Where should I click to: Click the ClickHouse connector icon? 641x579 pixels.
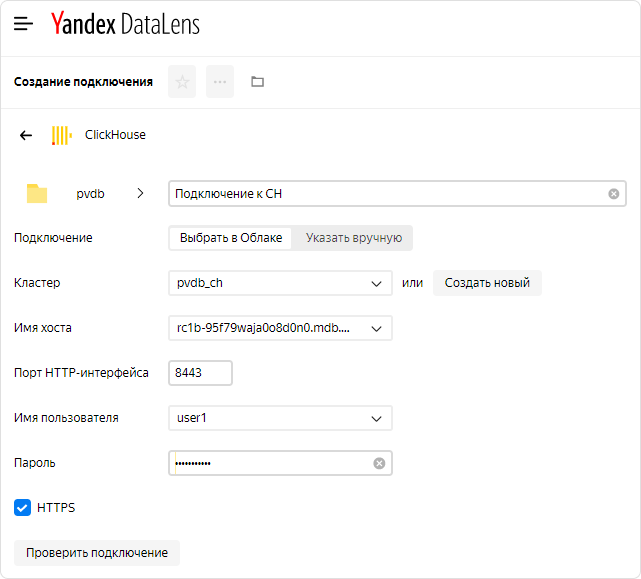click(x=62, y=135)
